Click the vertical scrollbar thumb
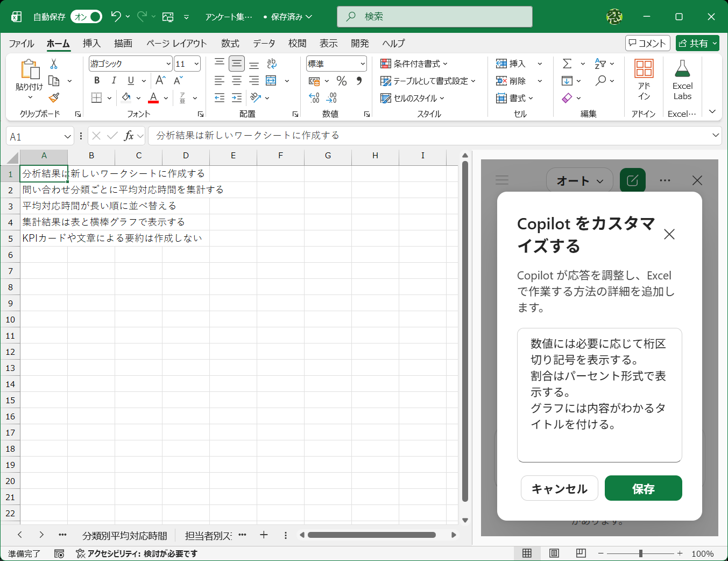This screenshot has width=728, height=561. pos(465,331)
